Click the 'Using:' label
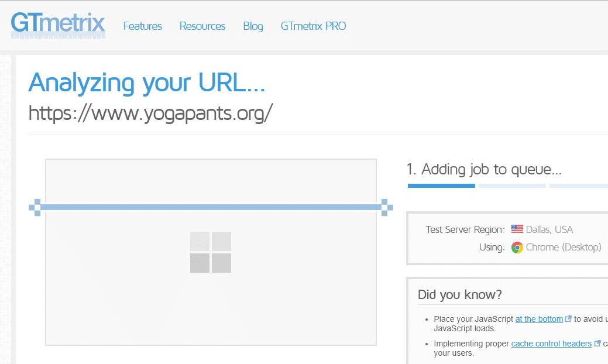608x364 pixels. [x=492, y=248]
